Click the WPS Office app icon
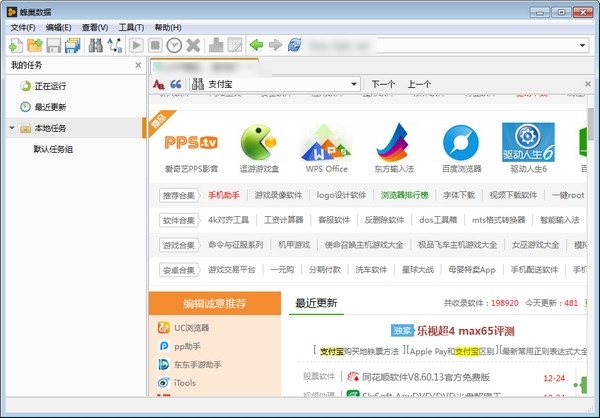Image resolution: width=600 pixels, height=418 pixels. 326,142
